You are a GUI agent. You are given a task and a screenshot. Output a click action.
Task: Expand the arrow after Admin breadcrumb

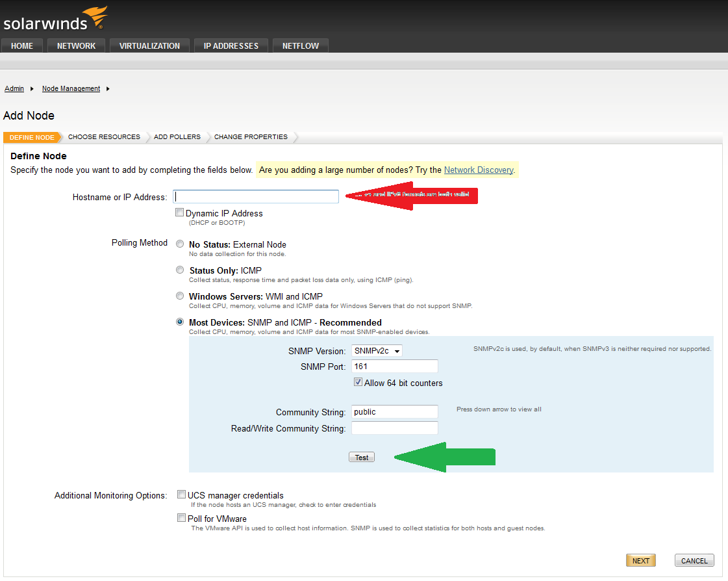point(32,89)
